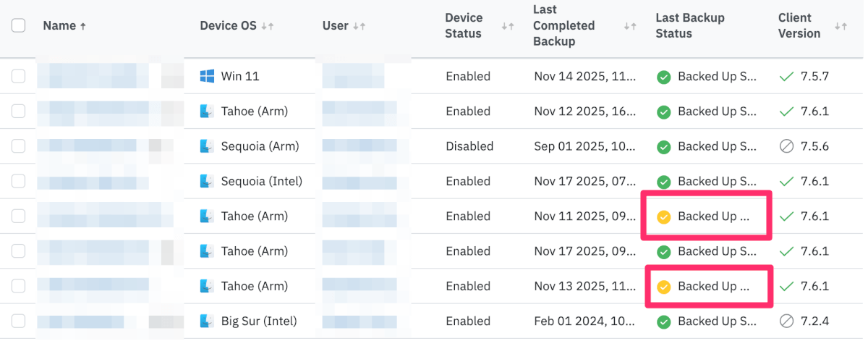The image size is (868, 341).
Task: Click the yellow warning icon in the Nov 11 row
Action: tap(663, 216)
